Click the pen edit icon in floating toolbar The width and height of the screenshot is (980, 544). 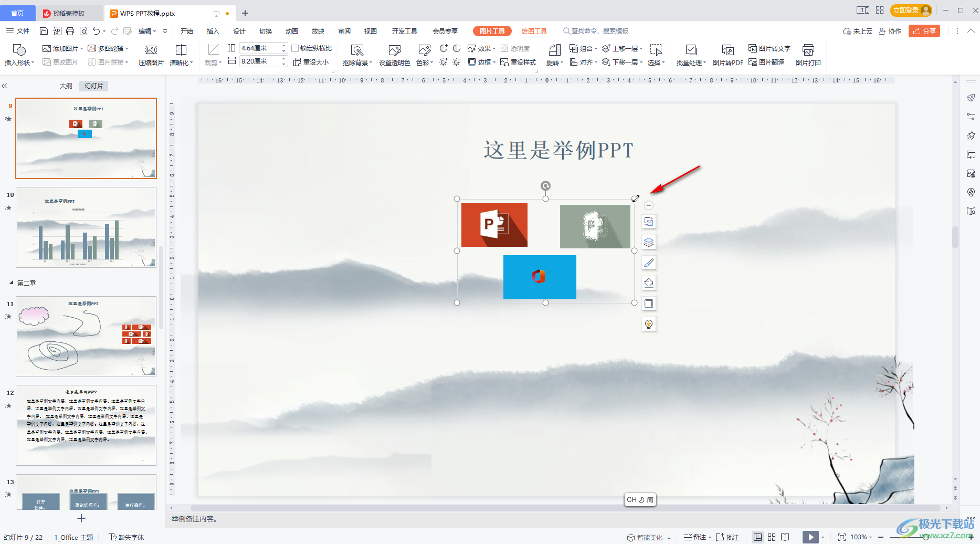click(x=649, y=263)
